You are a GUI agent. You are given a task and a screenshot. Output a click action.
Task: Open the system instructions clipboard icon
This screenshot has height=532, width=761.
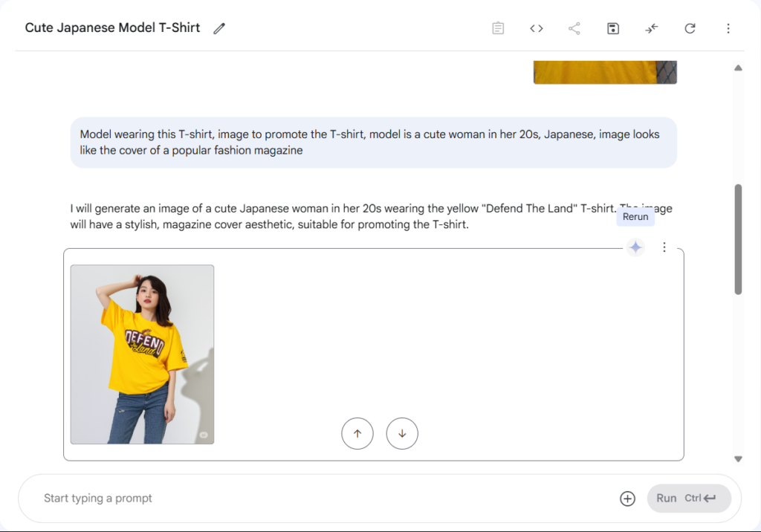pos(498,28)
